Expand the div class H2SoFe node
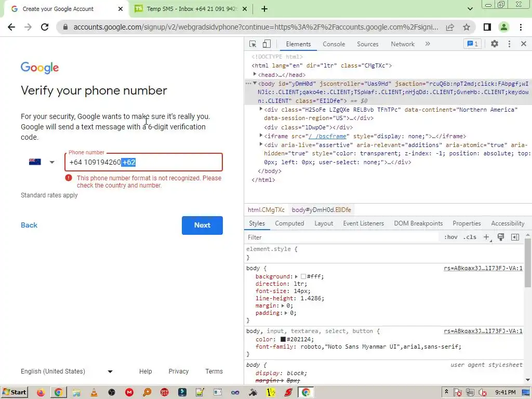Screen dimensions: 532x399 click(261, 109)
